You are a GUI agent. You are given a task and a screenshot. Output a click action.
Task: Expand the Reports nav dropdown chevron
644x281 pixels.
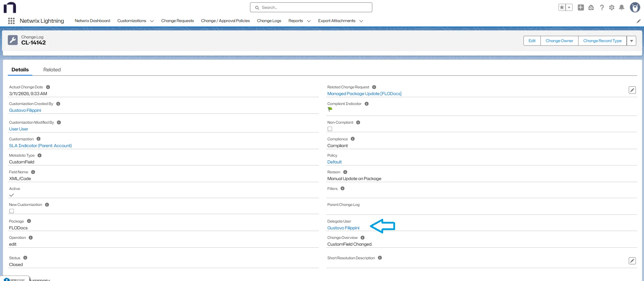click(309, 21)
